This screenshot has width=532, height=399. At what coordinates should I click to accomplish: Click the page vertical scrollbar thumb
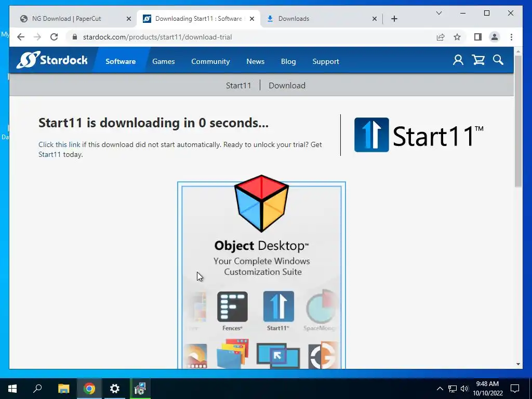[518, 122]
